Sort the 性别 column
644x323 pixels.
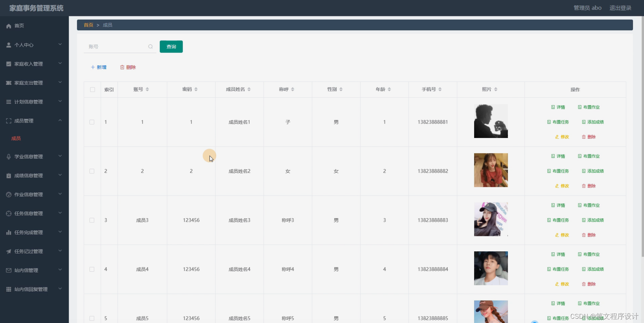click(341, 89)
